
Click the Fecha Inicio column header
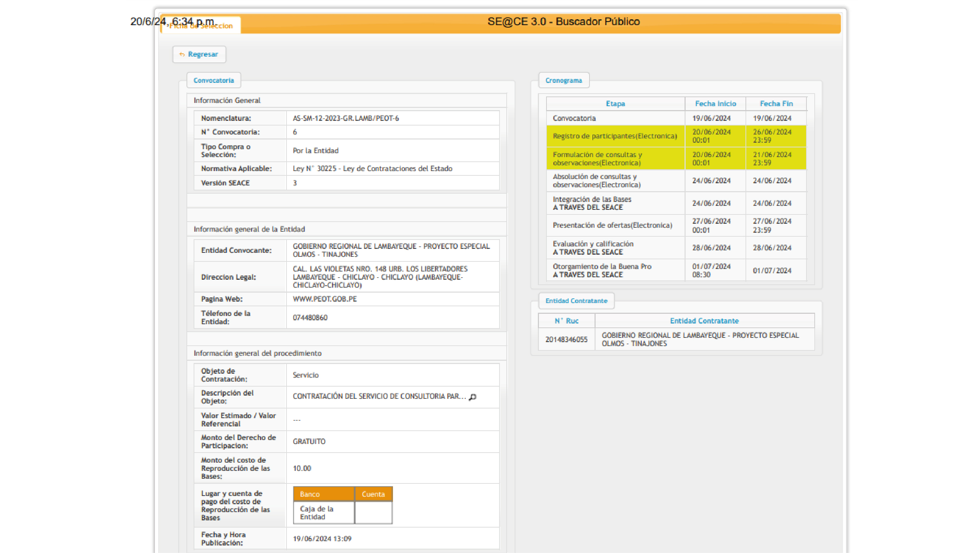pyautogui.click(x=715, y=104)
